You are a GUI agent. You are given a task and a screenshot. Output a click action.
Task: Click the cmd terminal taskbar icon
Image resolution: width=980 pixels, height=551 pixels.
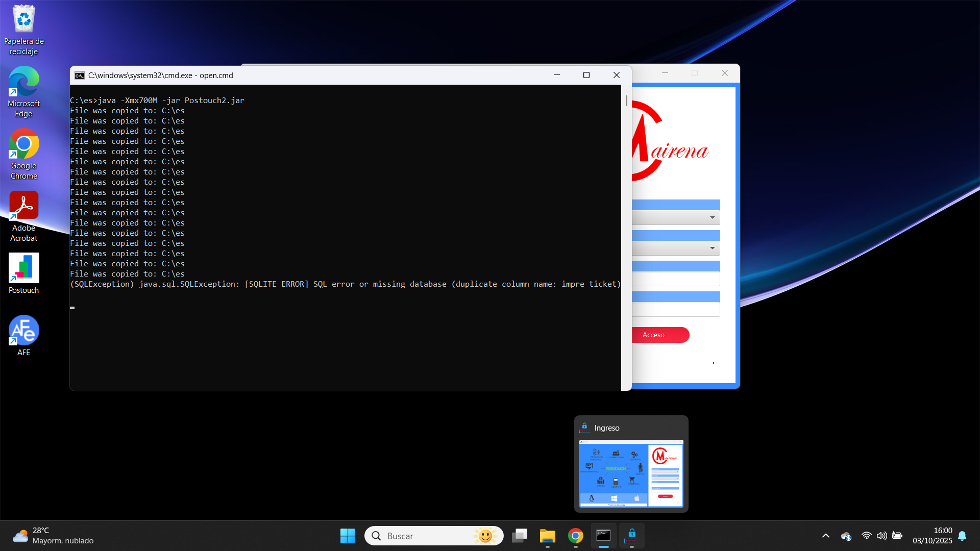point(603,536)
